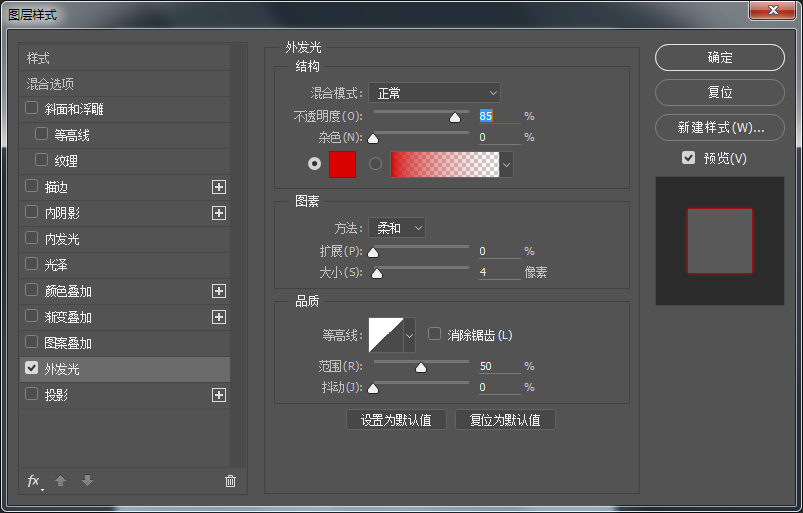
Task: Click the 等高线 contour thumbnail
Action: point(386,335)
